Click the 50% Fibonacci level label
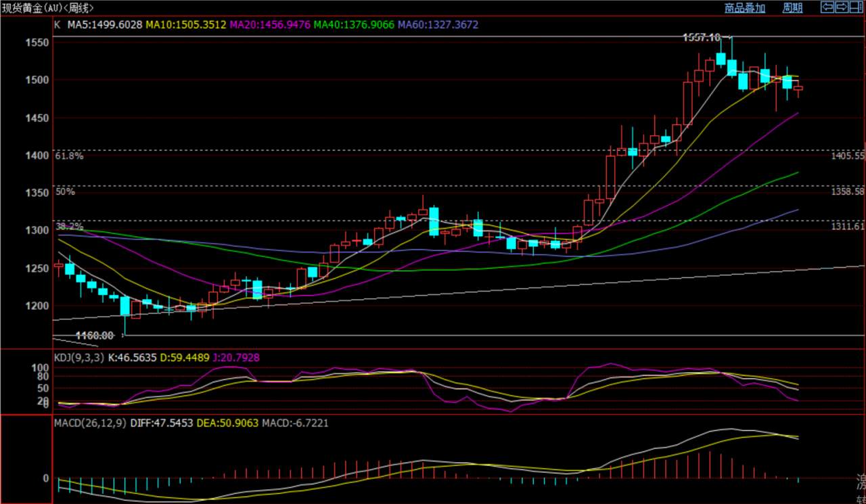The width and height of the screenshot is (866, 504). (65, 191)
